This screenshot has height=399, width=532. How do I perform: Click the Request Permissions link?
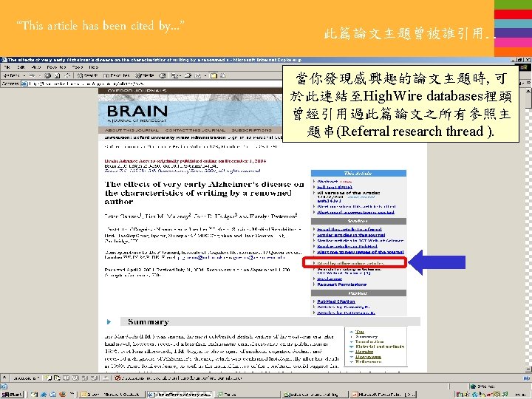coord(341,284)
